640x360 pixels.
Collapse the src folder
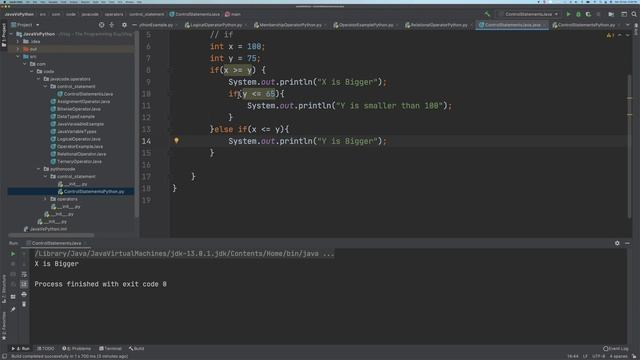pyautogui.click(x=18, y=56)
